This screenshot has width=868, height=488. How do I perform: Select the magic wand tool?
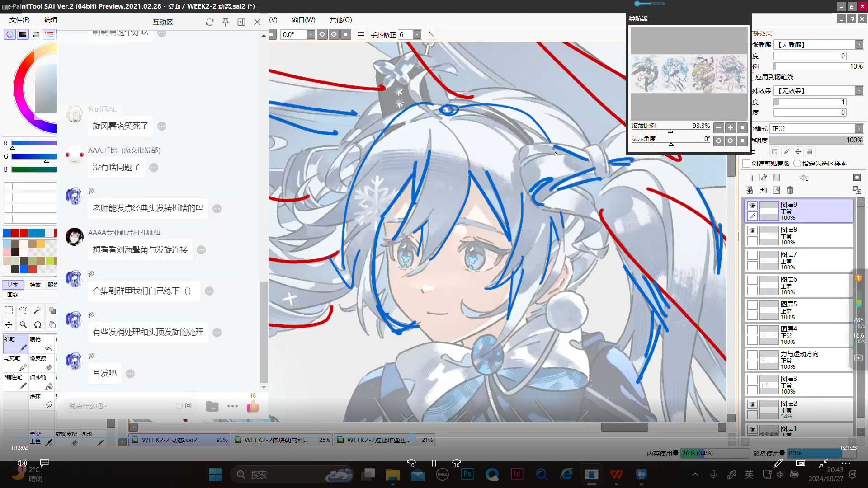pos(38,310)
